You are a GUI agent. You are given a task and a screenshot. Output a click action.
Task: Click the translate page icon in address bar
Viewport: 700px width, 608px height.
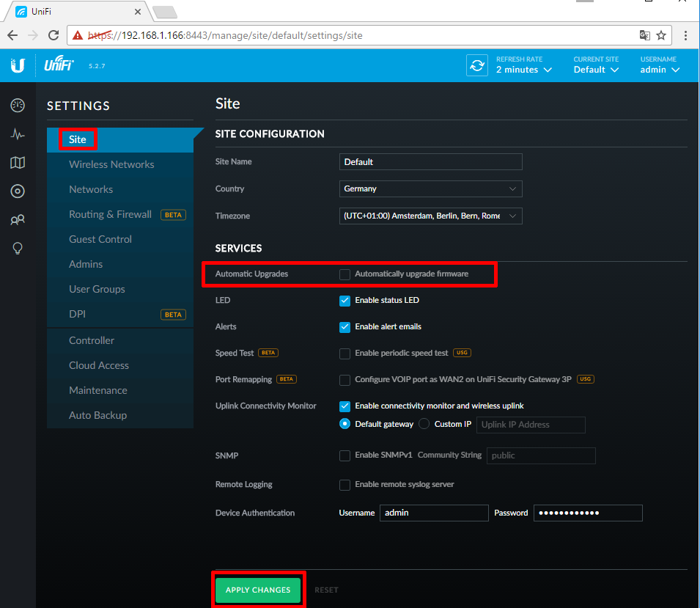coord(644,35)
